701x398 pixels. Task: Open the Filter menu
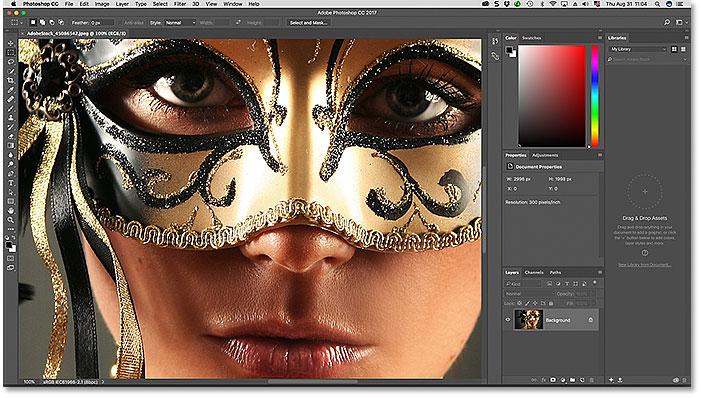180,4
